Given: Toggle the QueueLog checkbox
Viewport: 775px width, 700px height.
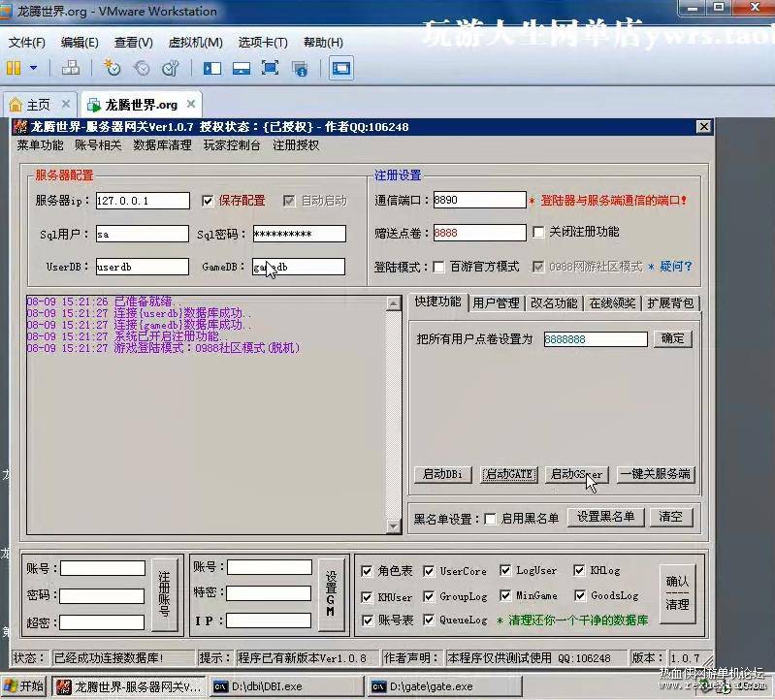Looking at the screenshot, I should (429, 620).
